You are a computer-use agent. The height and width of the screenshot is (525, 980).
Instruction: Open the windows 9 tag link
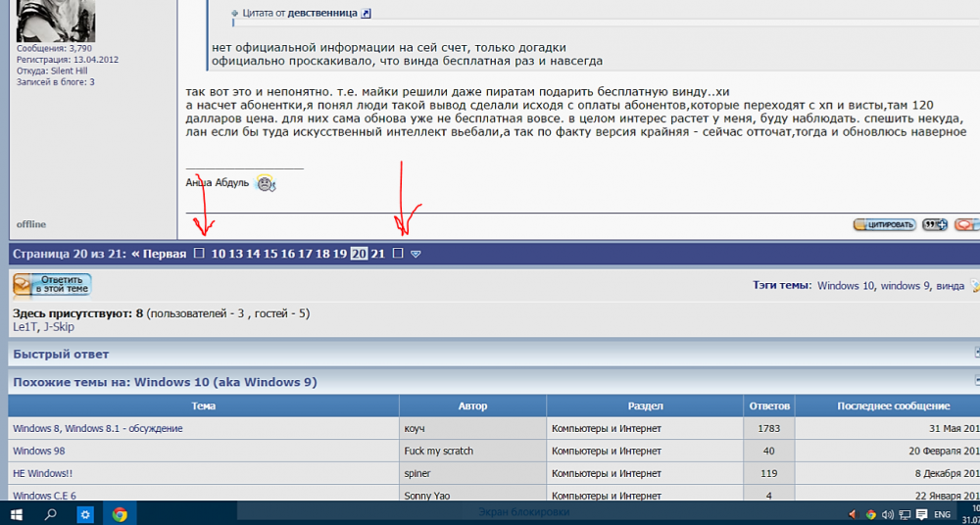(904, 286)
